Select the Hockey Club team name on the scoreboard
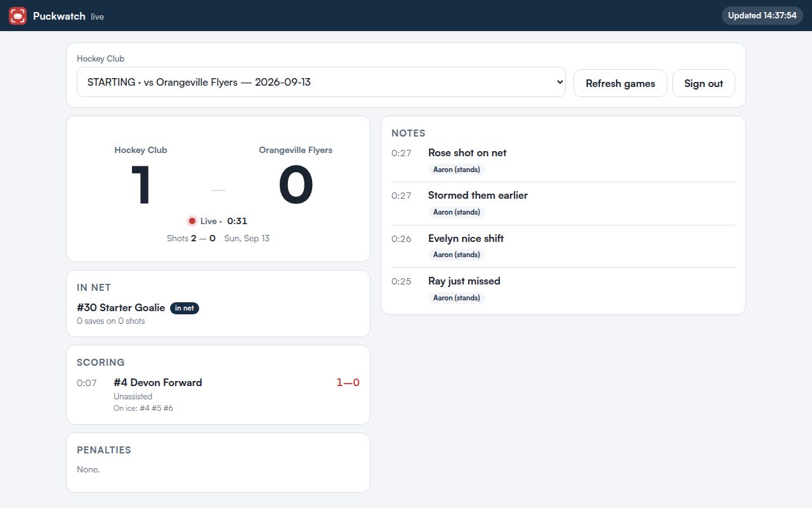Screen dimensions: 812x508 tap(141, 150)
